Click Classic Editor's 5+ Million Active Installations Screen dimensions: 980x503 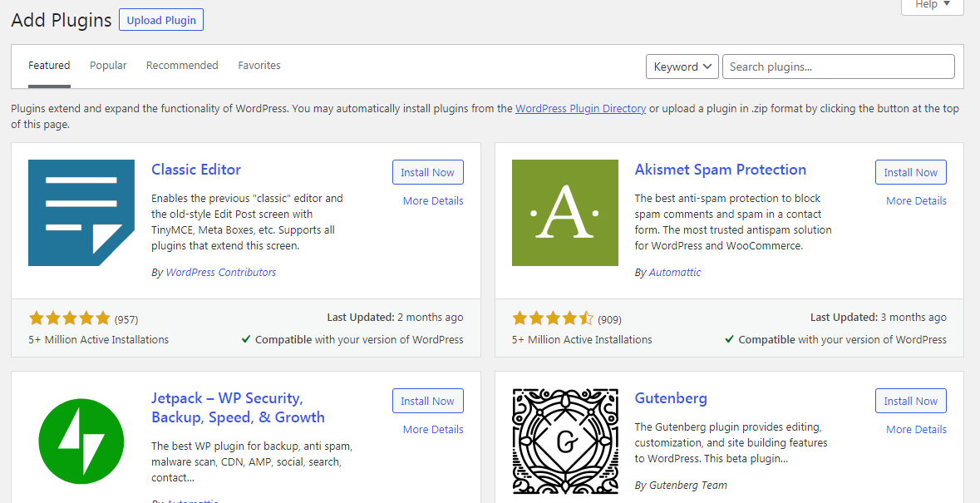[x=99, y=340]
